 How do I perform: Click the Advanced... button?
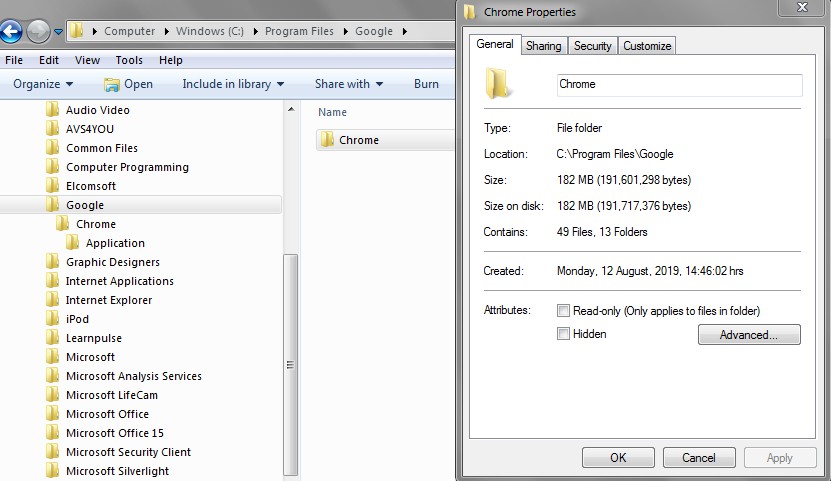[x=749, y=335]
